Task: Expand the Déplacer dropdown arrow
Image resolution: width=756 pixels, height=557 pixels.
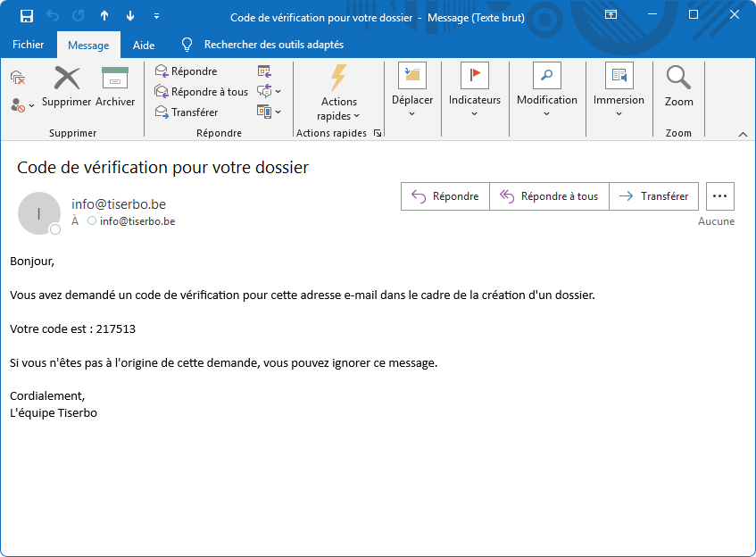Action: point(411,113)
